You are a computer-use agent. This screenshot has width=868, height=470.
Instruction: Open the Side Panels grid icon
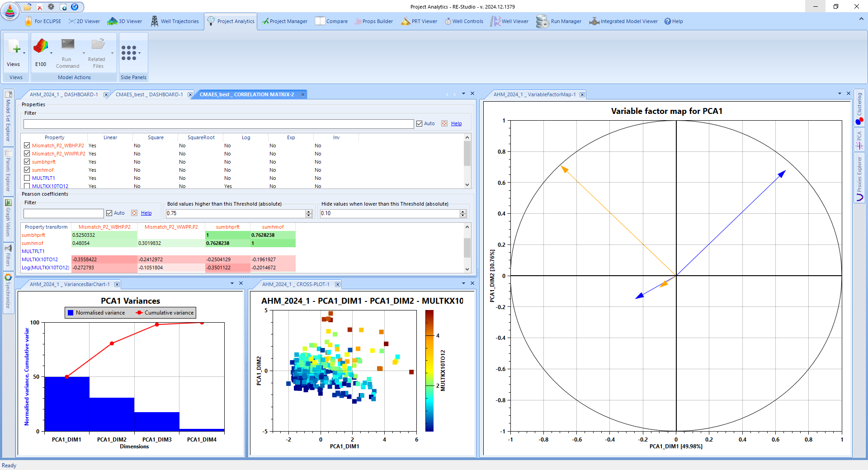[x=129, y=52]
